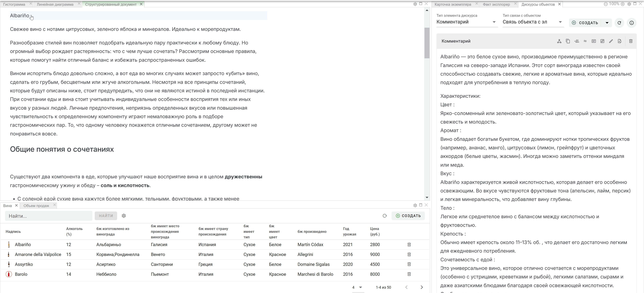Screen dimensions: 644x293
Task: Copy the comment using the duplicate icon
Action: (x=568, y=41)
